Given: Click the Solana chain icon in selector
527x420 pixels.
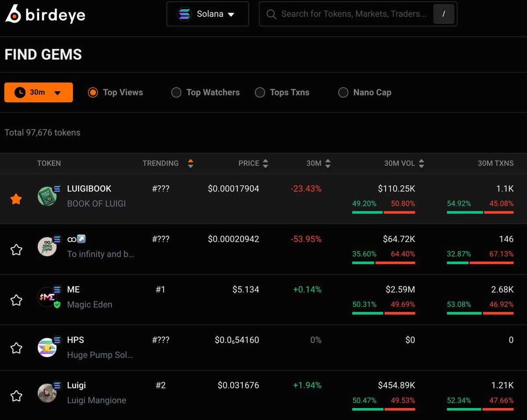Looking at the screenshot, I should [x=184, y=14].
